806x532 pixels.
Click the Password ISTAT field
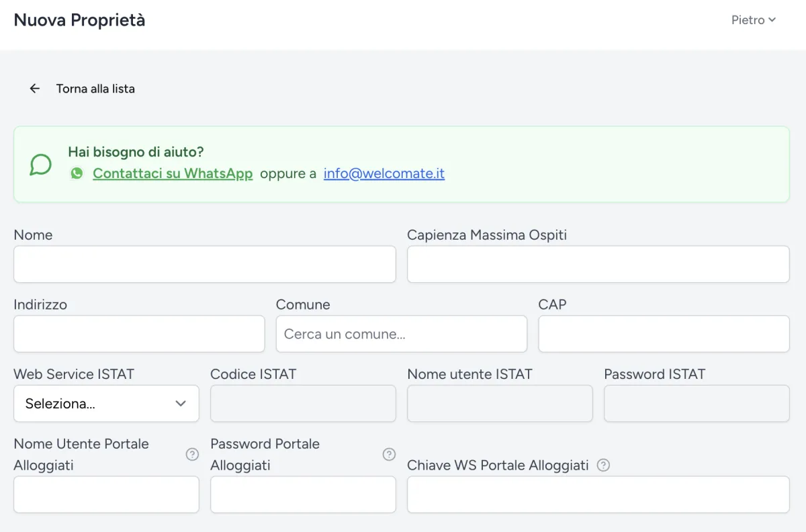tap(697, 404)
